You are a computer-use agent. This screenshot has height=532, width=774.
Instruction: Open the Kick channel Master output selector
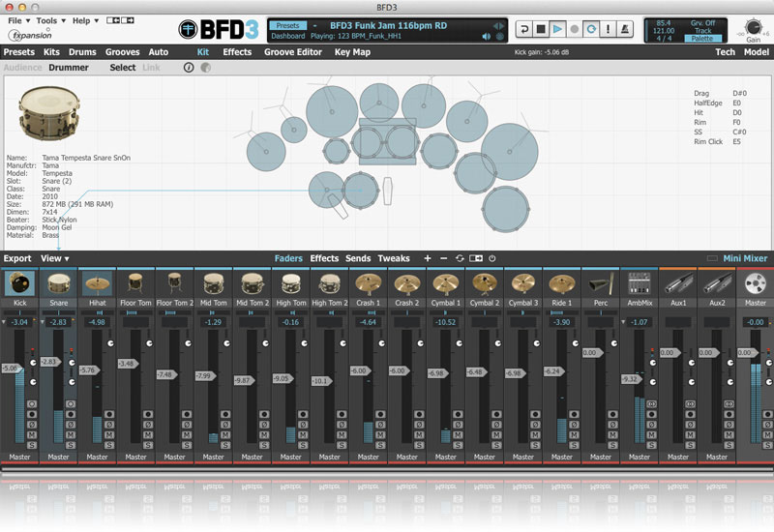click(19, 457)
